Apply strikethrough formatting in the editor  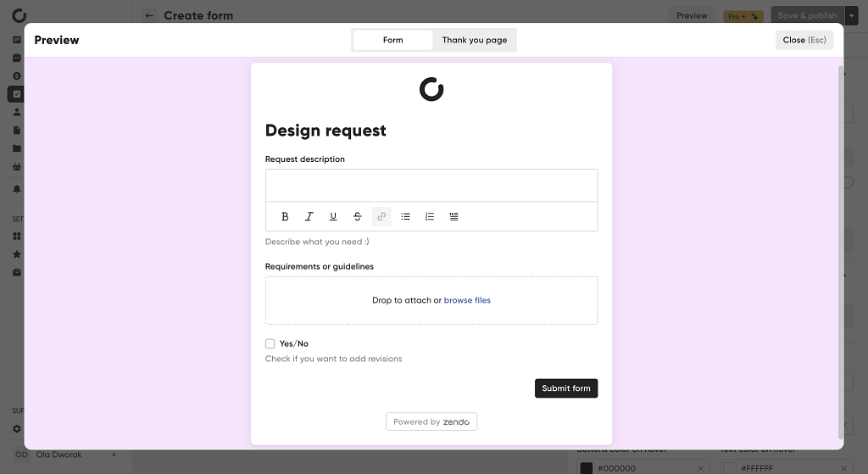[357, 216]
